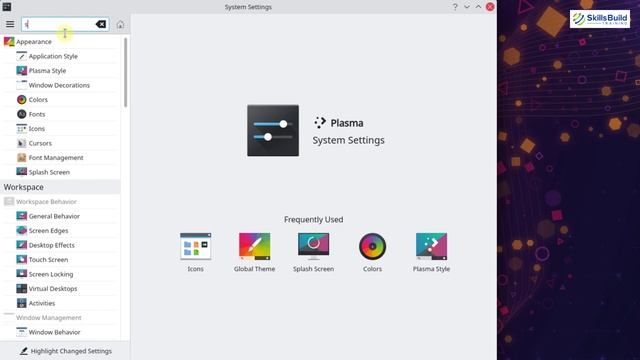Open the hamburger menu in the sidebar
This screenshot has width=640, height=360.
pos(10,24)
